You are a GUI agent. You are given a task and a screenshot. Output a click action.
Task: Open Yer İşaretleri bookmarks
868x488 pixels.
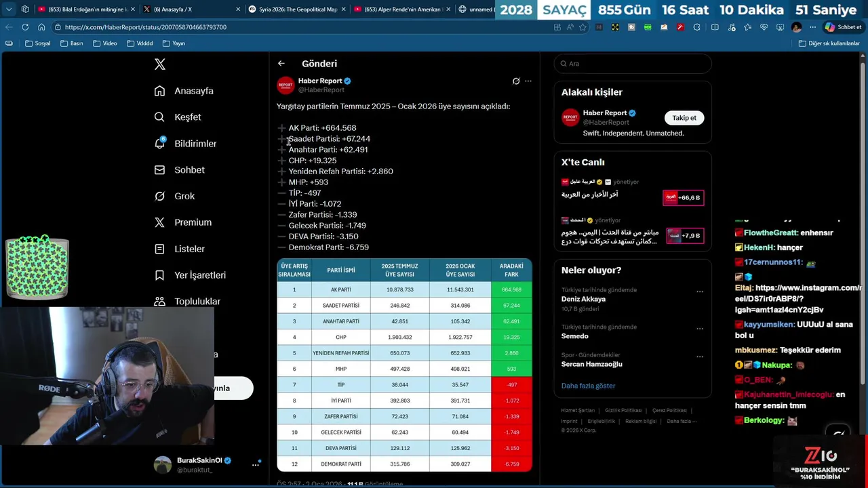click(190, 275)
